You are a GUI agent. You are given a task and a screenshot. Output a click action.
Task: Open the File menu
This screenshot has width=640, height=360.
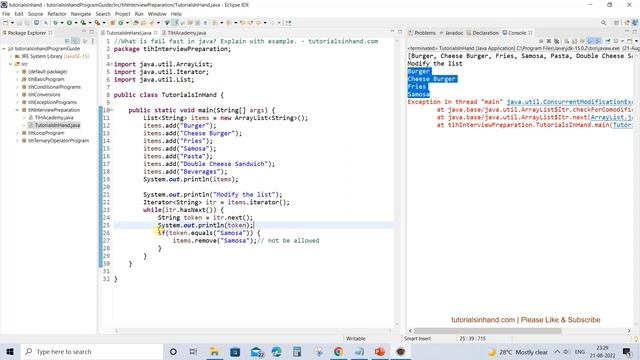(x=6, y=14)
